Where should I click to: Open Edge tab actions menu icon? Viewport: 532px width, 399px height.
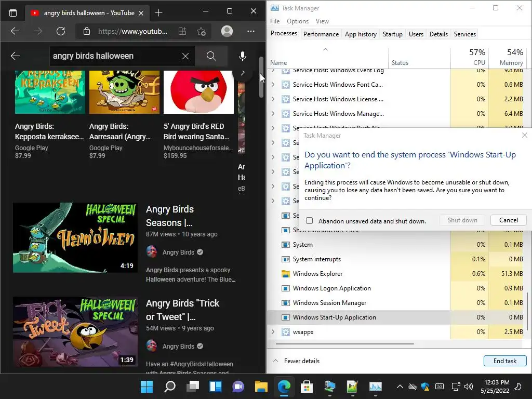pyautogui.click(x=13, y=13)
